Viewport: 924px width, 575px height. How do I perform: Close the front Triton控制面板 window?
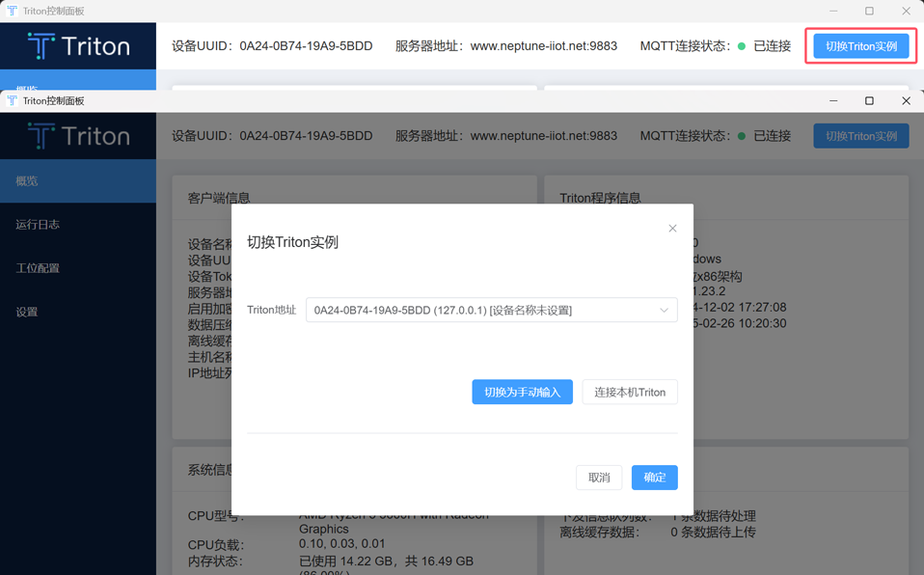point(907,101)
